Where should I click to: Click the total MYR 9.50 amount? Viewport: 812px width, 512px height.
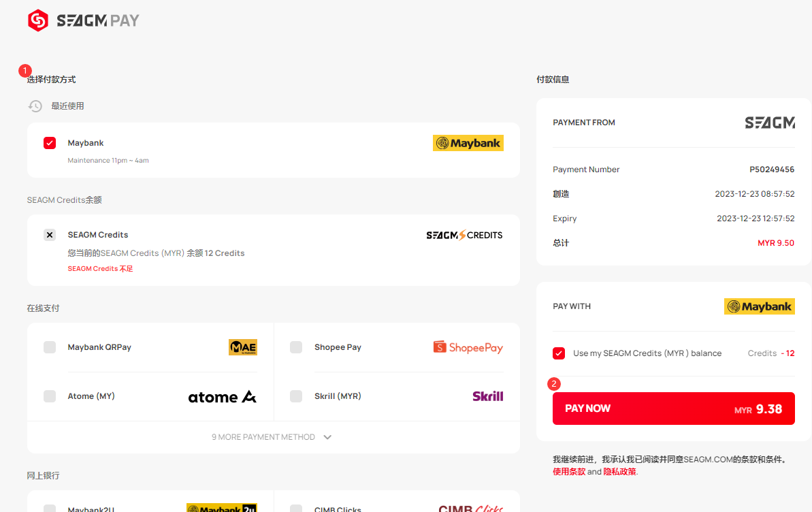click(776, 243)
